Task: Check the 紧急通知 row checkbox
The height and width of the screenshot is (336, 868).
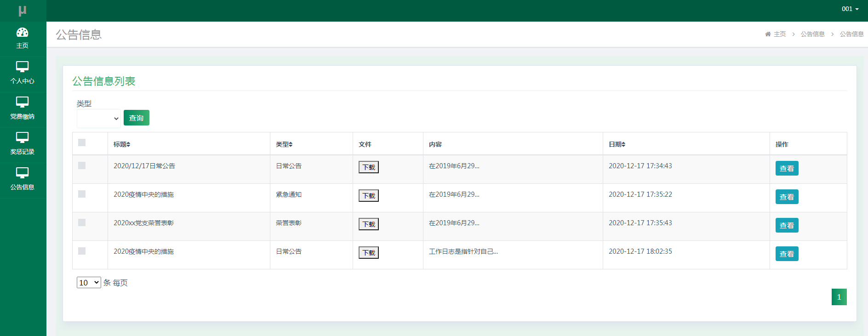Action: [x=82, y=194]
